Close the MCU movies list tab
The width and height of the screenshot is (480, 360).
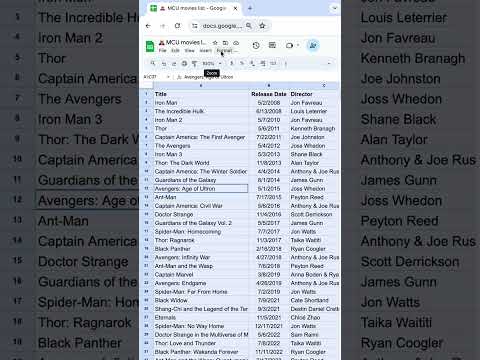point(235,8)
